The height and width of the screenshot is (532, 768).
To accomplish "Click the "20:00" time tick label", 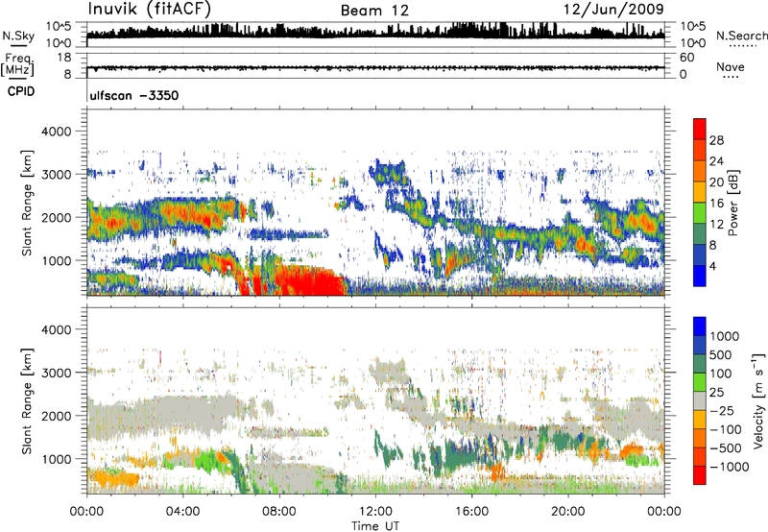I will [x=568, y=512].
